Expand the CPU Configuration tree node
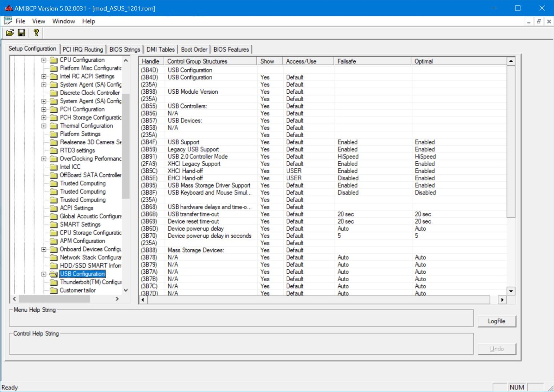 (44, 60)
